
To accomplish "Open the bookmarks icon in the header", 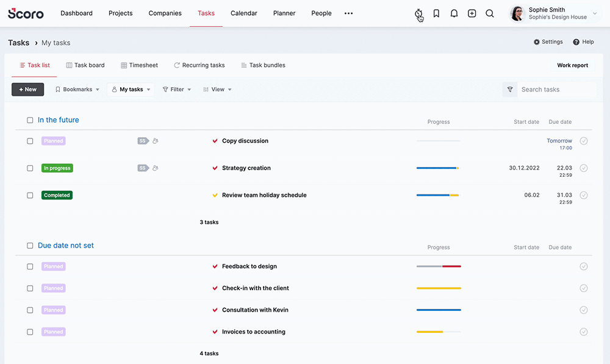I will pyautogui.click(x=436, y=13).
